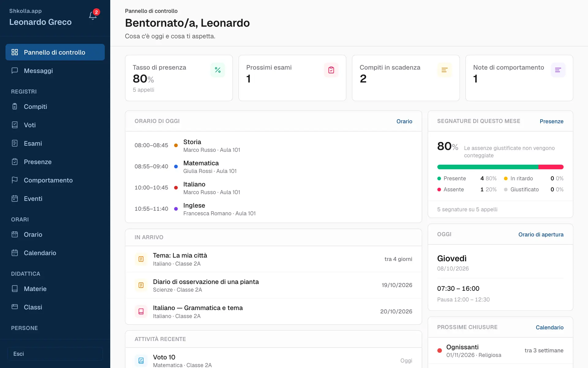588x368 pixels.
Task: Click the Compiti clipboard icon in sidebar
Action: [x=15, y=106]
